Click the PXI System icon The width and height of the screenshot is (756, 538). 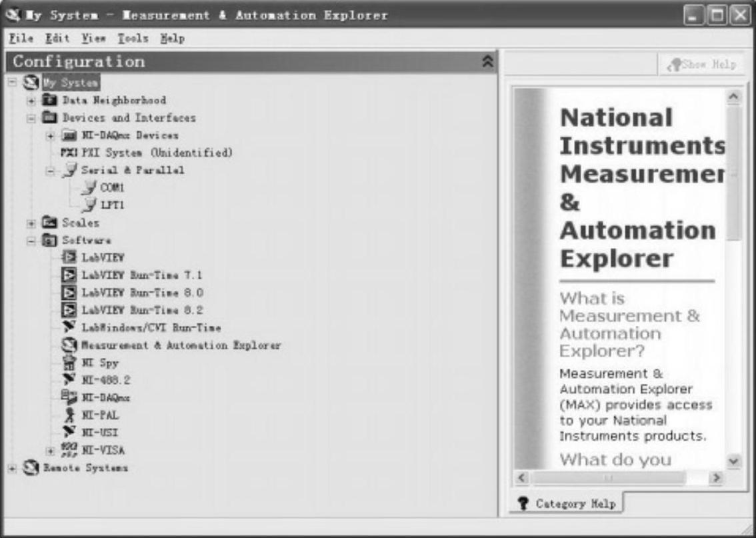coord(69,153)
